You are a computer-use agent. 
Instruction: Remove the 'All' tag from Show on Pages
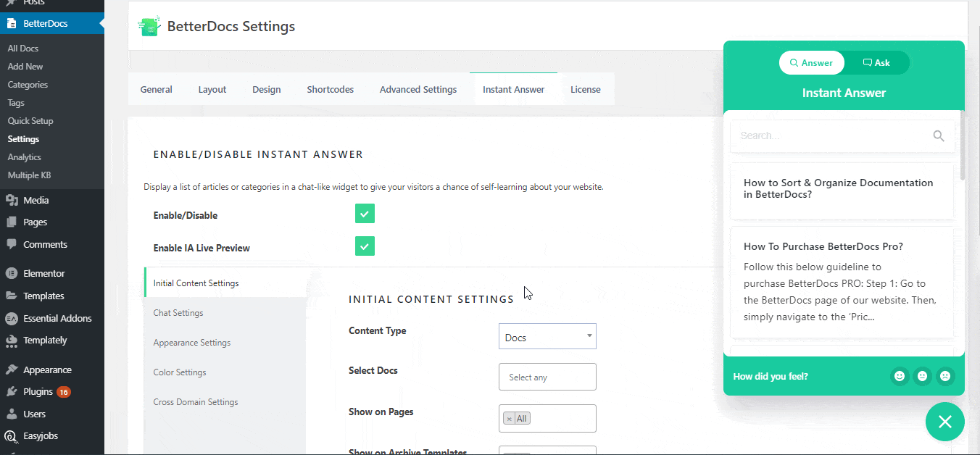(509, 419)
